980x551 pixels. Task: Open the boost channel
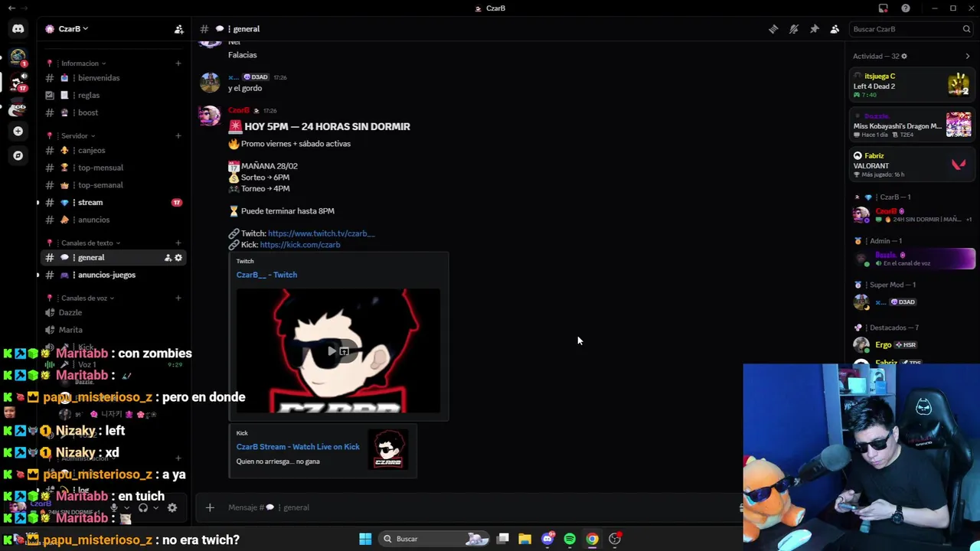[x=113, y=112]
